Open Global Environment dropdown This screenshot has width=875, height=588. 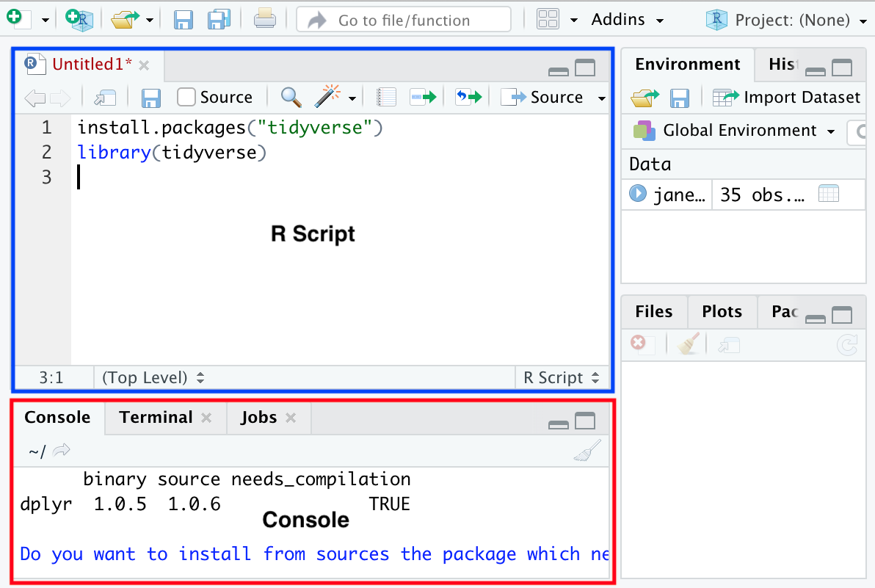(734, 131)
